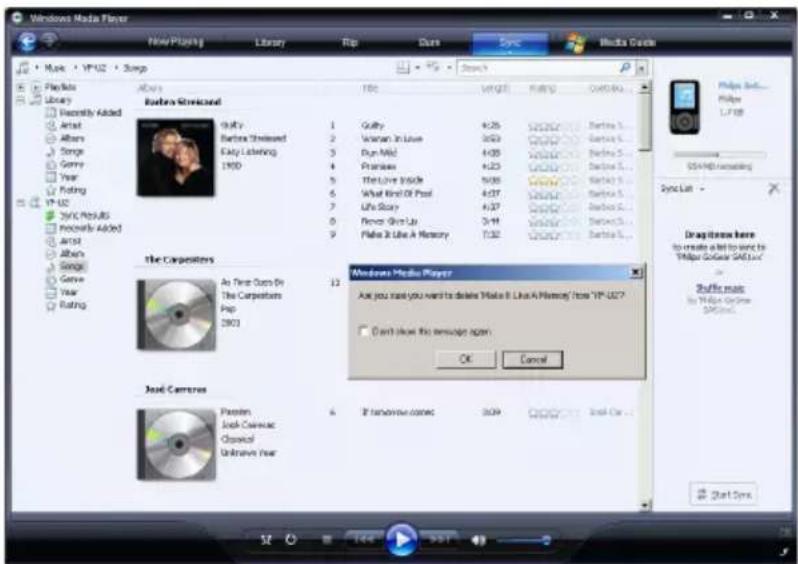Click the search magnifier icon
This screenshot has width=798, height=564.
625,67
